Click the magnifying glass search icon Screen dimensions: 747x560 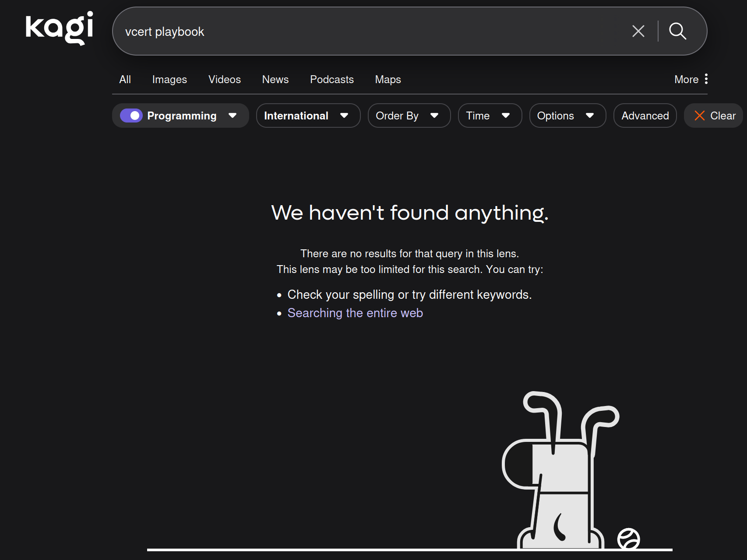pyautogui.click(x=677, y=31)
